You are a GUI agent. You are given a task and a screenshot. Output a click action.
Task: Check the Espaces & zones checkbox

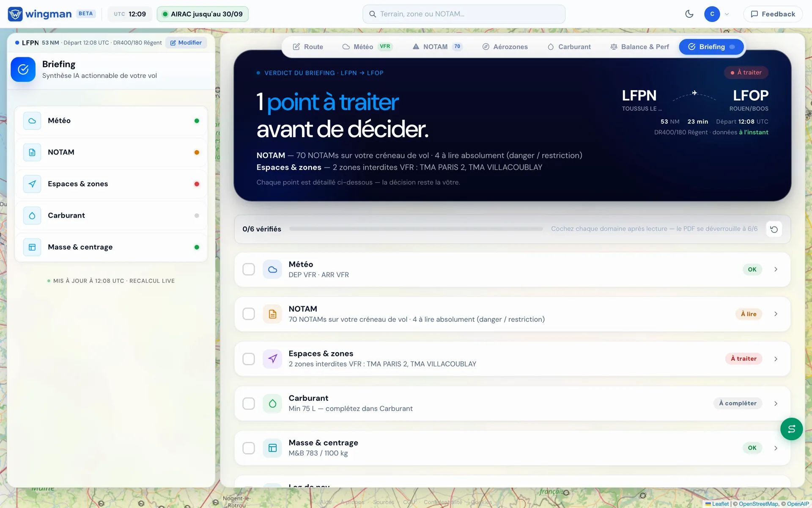click(249, 359)
